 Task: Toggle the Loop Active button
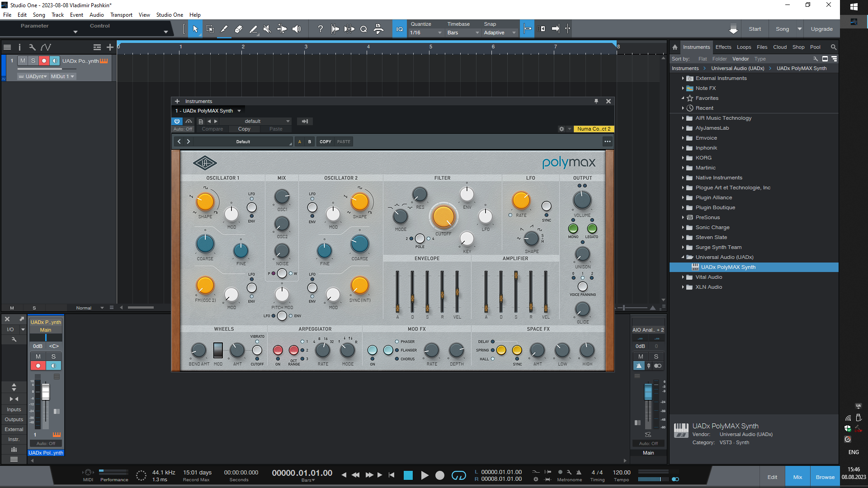[x=458, y=475]
